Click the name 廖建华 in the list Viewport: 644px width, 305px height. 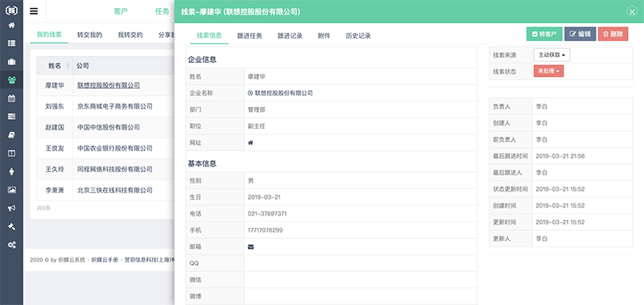[55, 85]
